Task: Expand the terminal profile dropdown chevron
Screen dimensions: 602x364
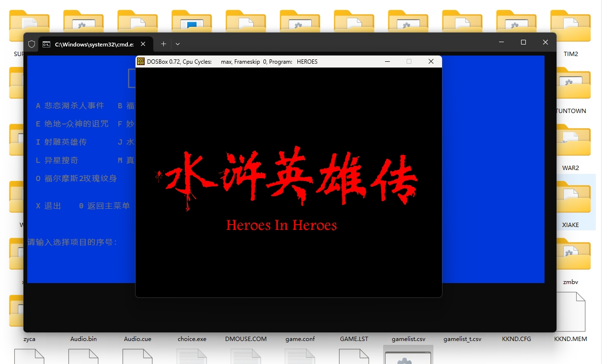Action: tap(178, 44)
